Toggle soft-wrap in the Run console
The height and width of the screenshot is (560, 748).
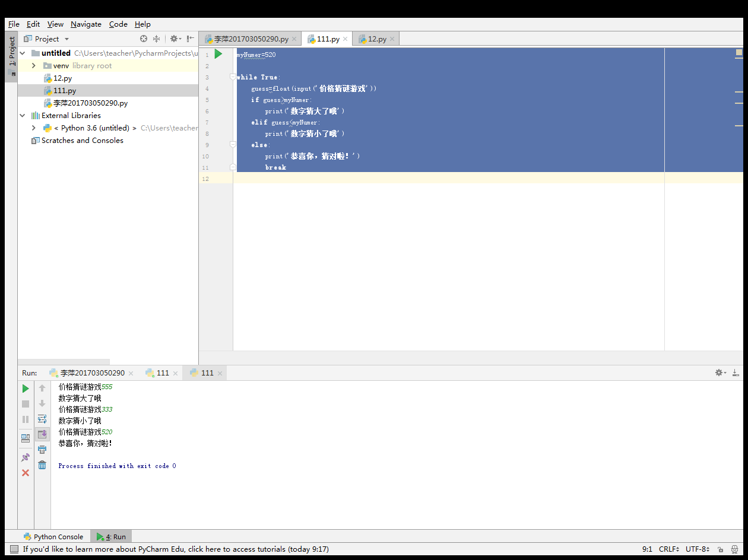pyautogui.click(x=42, y=419)
